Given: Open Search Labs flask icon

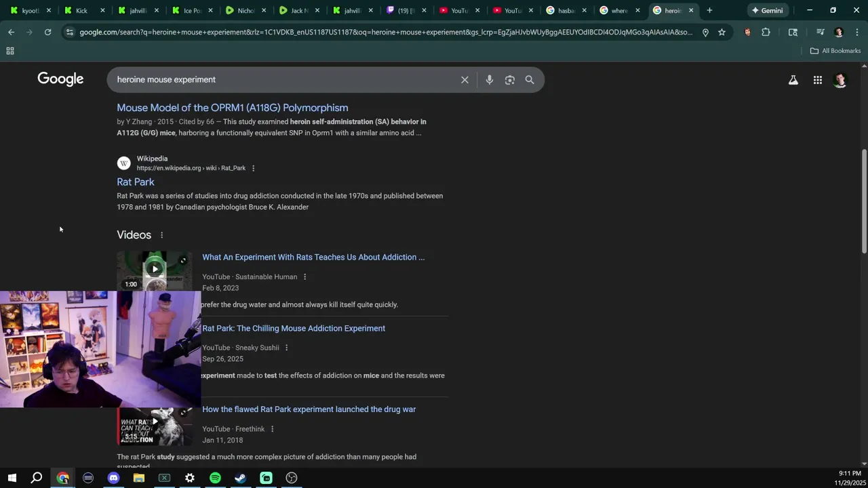Looking at the screenshot, I should coord(793,80).
